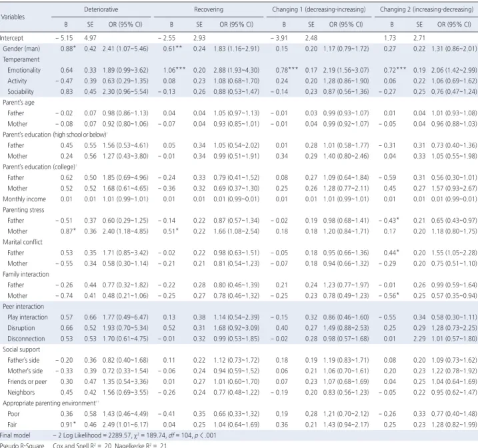Screen dimensions: 478x448
Task: Click the 'Sociability' row label
Action: 21,91
